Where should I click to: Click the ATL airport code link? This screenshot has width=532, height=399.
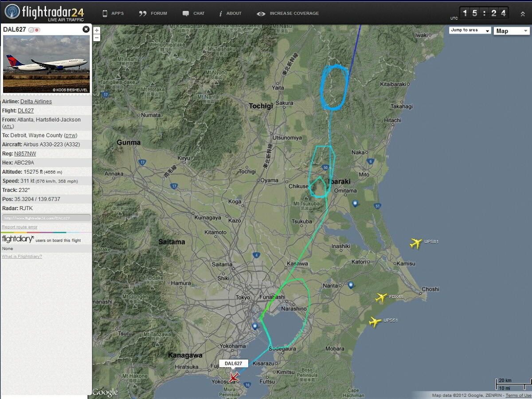pyautogui.click(x=9, y=127)
